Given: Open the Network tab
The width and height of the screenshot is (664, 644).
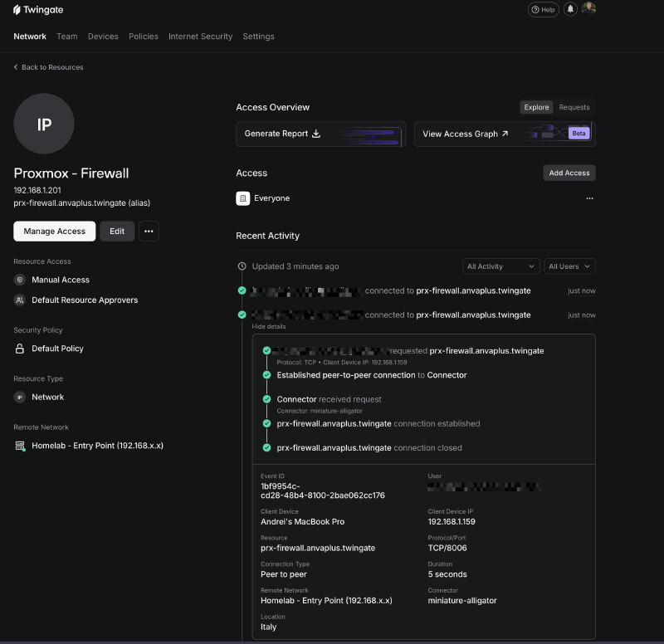Looking at the screenshot, I should click(x=30, y=37).
